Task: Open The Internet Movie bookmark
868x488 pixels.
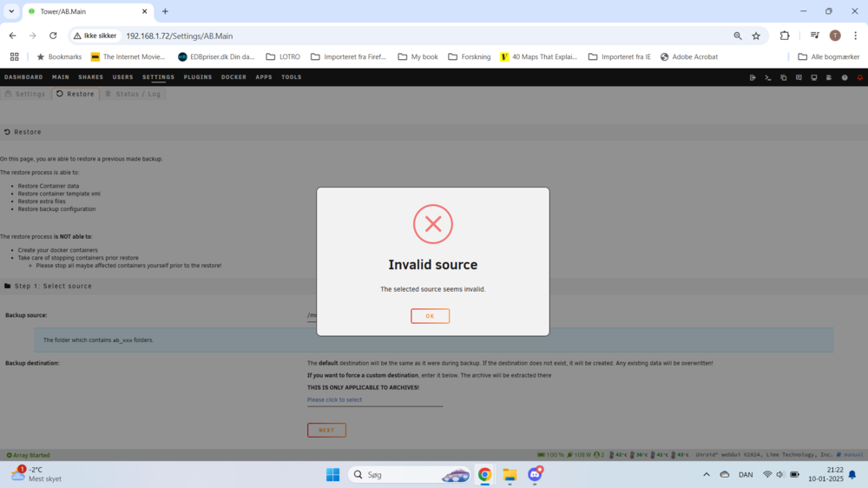Action: (128, 56)
